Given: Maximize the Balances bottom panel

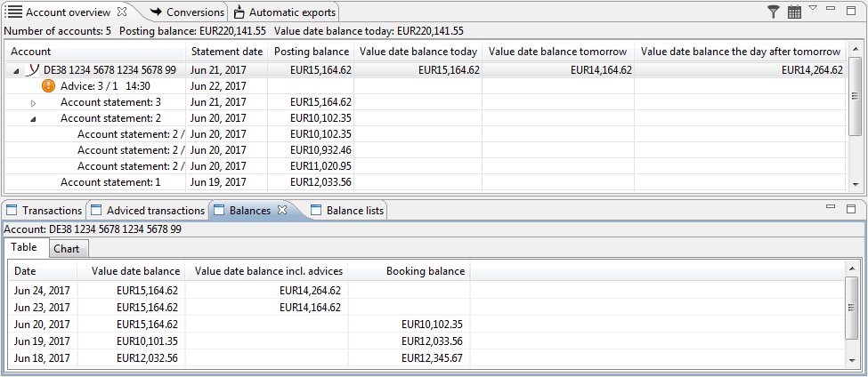Looking at the screenshot, I should click(x=851, y=208).
